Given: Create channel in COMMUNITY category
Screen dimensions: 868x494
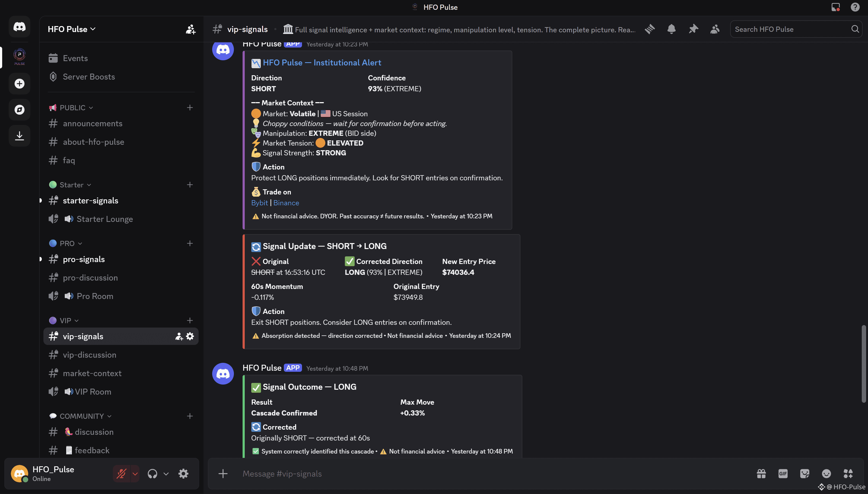Looking at the screenshot, I should (190, 416).
